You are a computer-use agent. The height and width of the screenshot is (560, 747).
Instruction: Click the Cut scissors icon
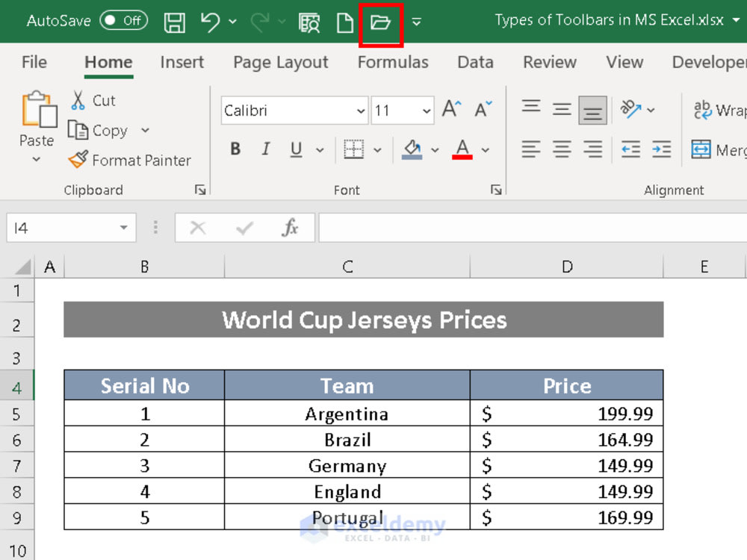pyautogui.click(x=78, y=101)
